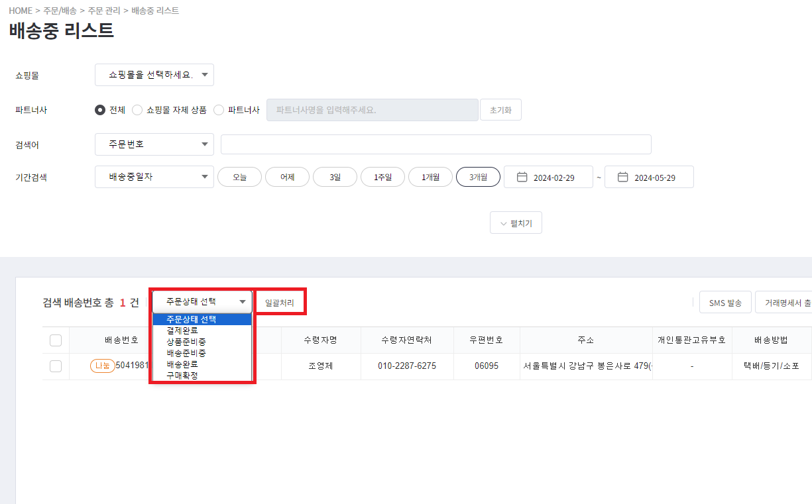Open calendar for start date 2024-02-29
Screen dimensions: 812x504
click(x=522, y=177)
